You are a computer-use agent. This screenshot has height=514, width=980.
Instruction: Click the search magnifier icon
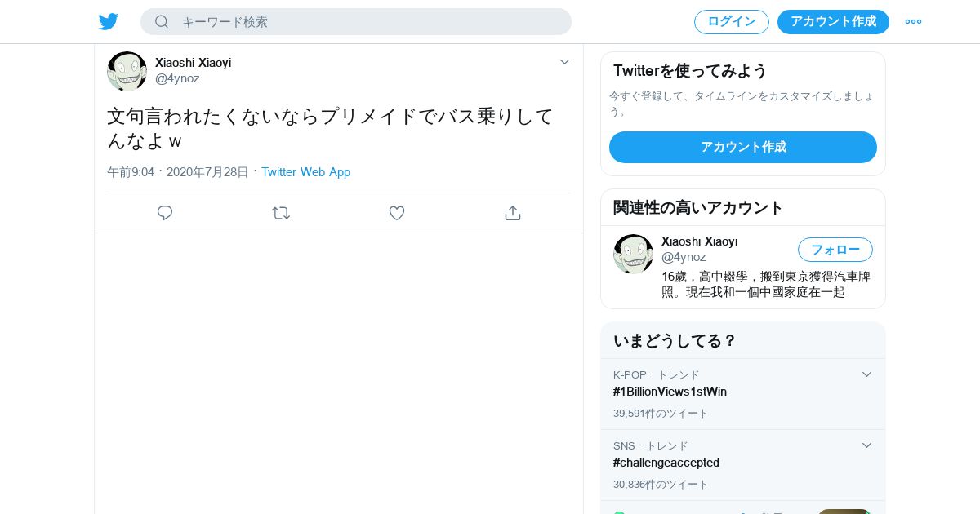tap(162, 21)
